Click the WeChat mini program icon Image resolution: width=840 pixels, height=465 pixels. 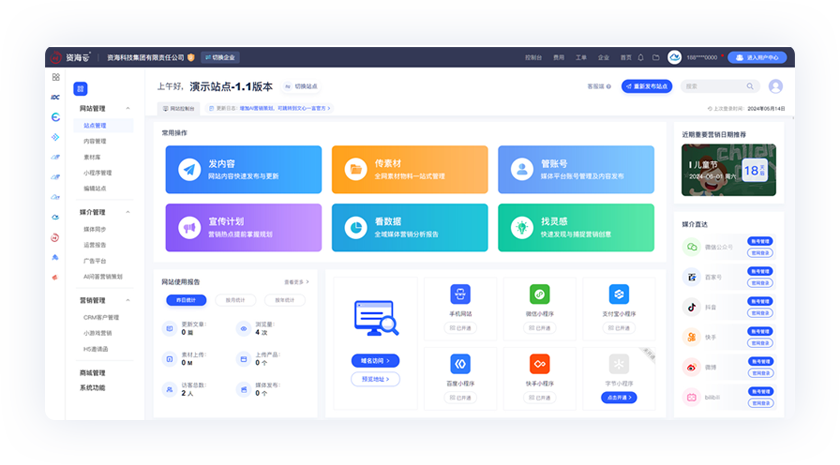pyautogui.click(x=540, y=294)
